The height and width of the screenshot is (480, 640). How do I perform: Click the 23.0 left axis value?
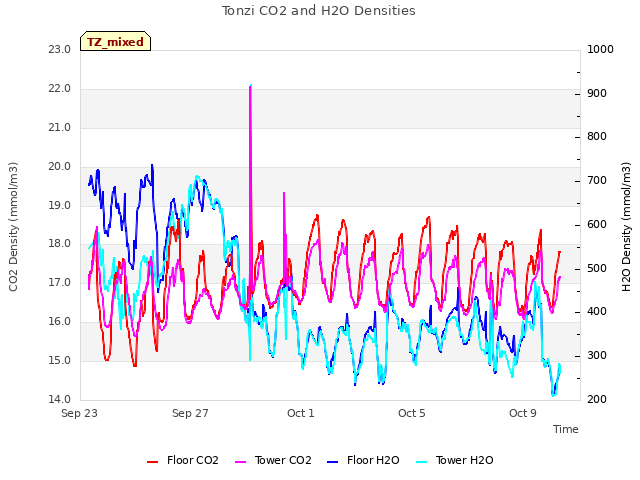coord(60,50)
